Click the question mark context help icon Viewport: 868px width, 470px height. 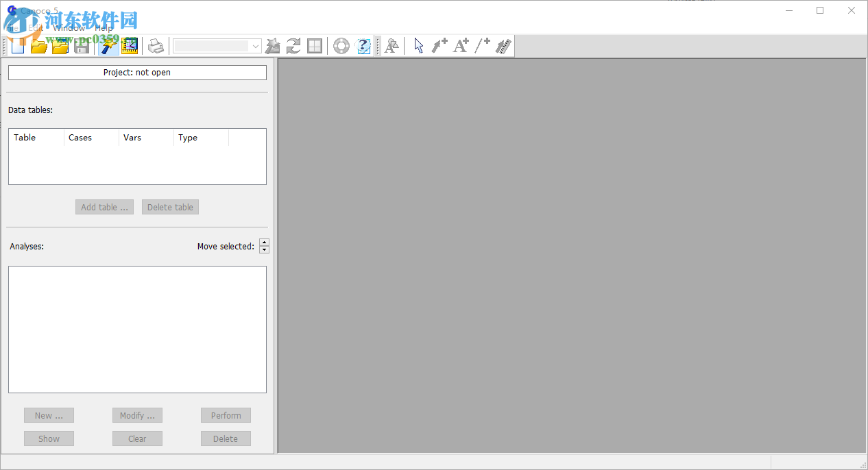click(x=363, y=46)
